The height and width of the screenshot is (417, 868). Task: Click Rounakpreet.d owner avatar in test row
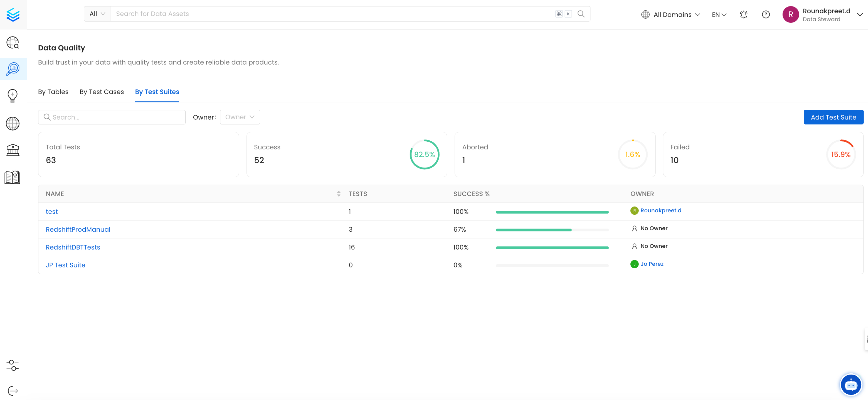pyautogui.click(x=634, y=210)
